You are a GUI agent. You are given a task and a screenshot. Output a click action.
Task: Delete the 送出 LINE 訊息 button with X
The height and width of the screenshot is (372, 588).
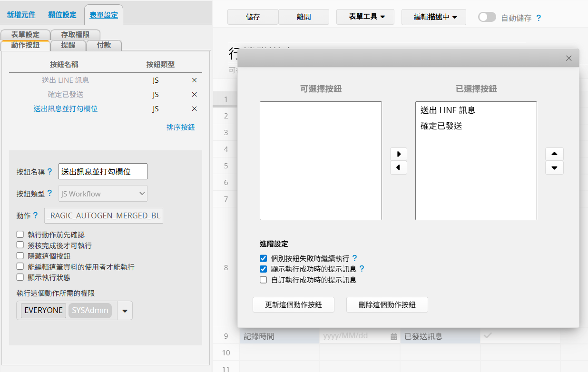194,80
